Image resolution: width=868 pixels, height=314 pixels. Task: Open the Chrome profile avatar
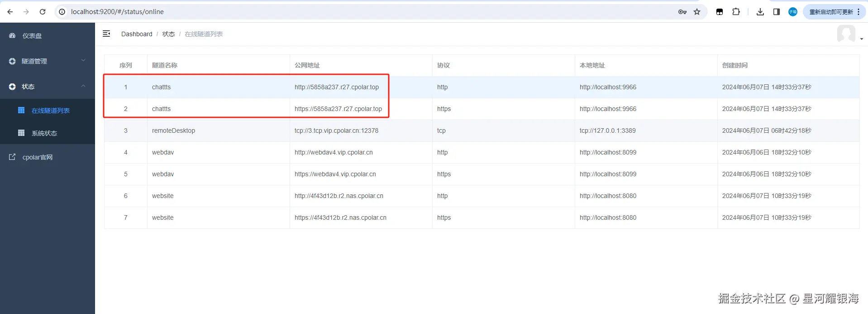point(793,12)
